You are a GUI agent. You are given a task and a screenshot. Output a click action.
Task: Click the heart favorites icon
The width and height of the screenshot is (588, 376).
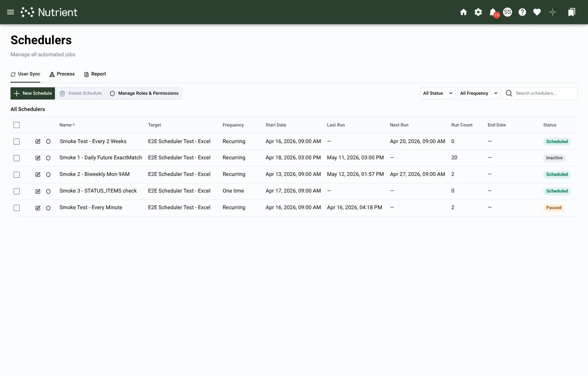537,12
